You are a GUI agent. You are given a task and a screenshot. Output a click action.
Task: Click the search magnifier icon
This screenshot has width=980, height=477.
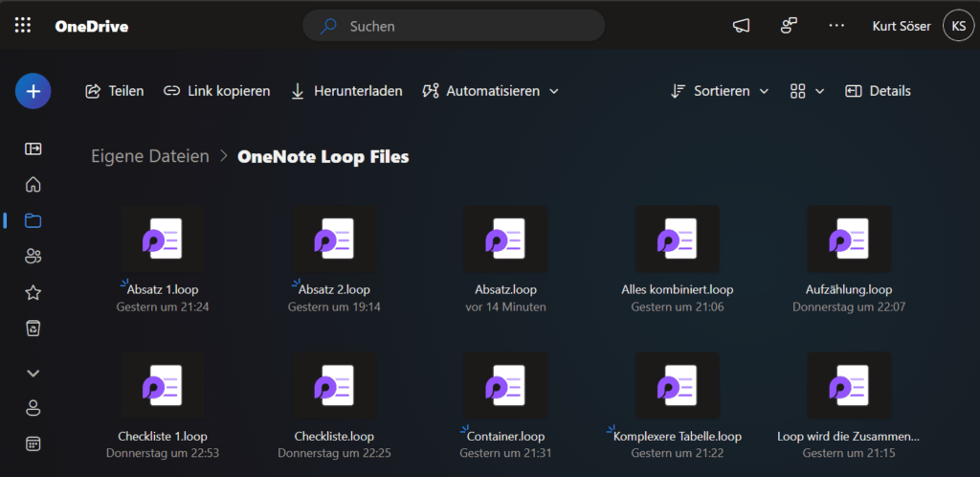pyautogui.click(x=328, y=26)
